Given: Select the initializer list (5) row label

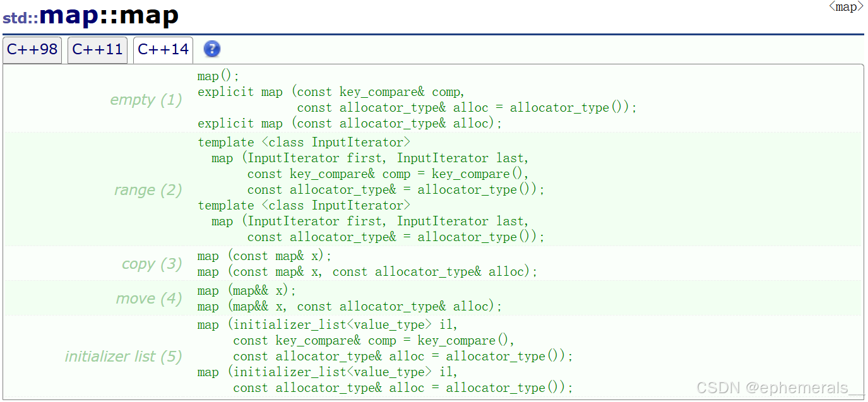Looking at the screenshot, I should pyautogui.click(x=122, y=356).
